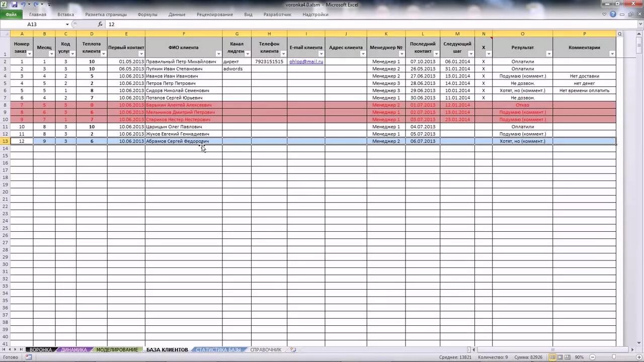Image resolution: width=644 pixels, height=362 pixels.
Task: Select cell Жуков Евгений Геннадиевич
Action: 184,134
